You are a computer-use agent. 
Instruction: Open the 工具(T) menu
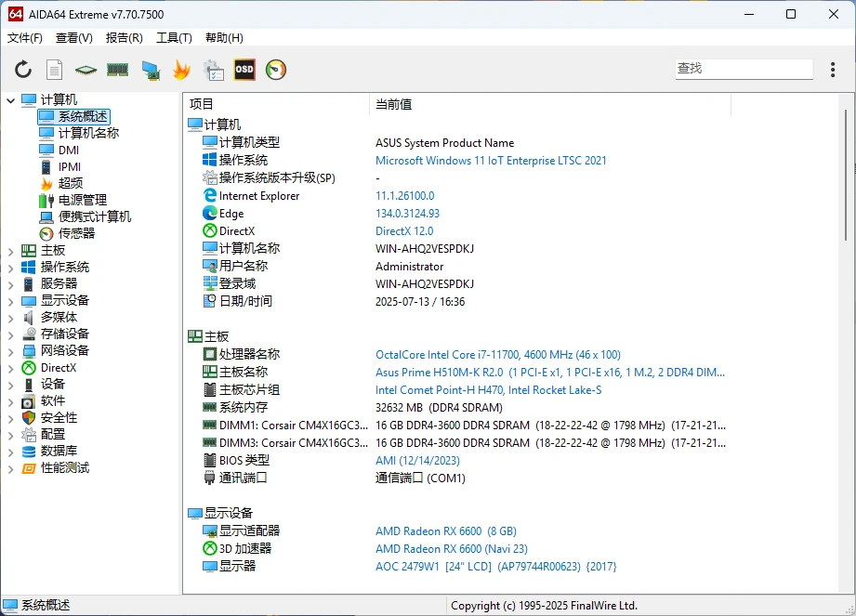(x=174, y=38)
